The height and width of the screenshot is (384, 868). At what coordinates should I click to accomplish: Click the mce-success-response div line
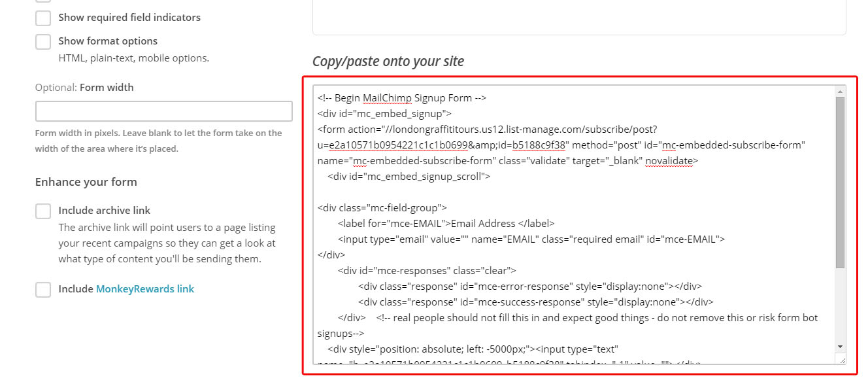pos(536,302)
